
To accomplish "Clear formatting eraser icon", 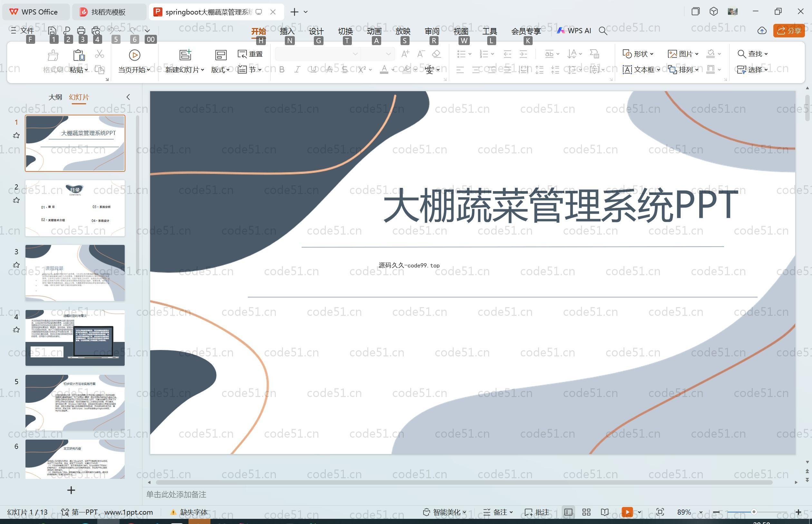I will pyautogui.click(x=436, y=54).
